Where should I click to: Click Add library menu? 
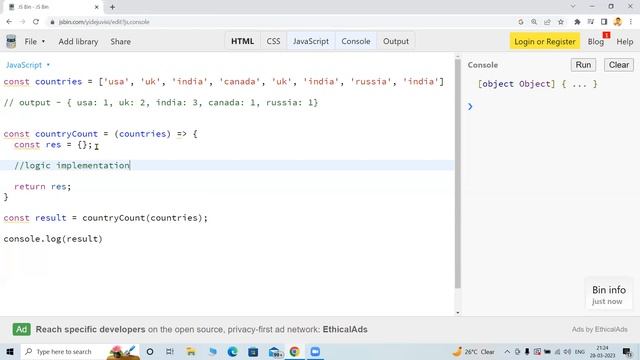point(78,42)
